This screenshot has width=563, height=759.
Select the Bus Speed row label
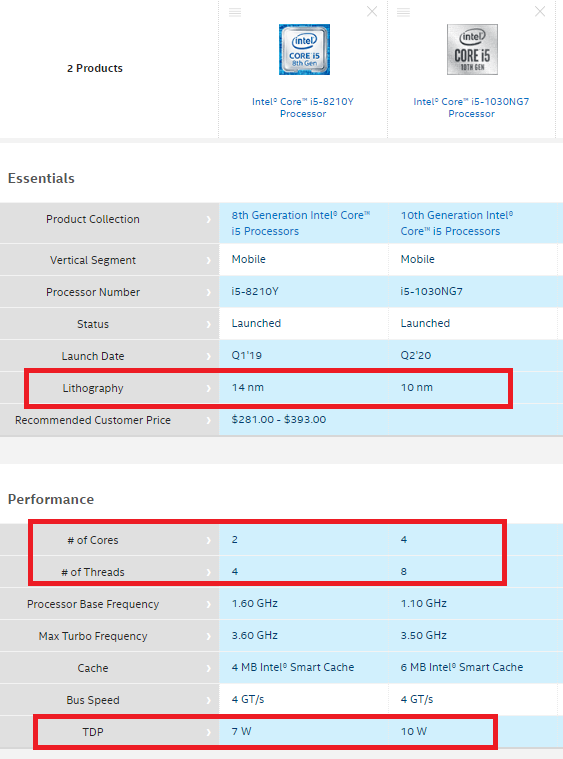pos(93,700)
